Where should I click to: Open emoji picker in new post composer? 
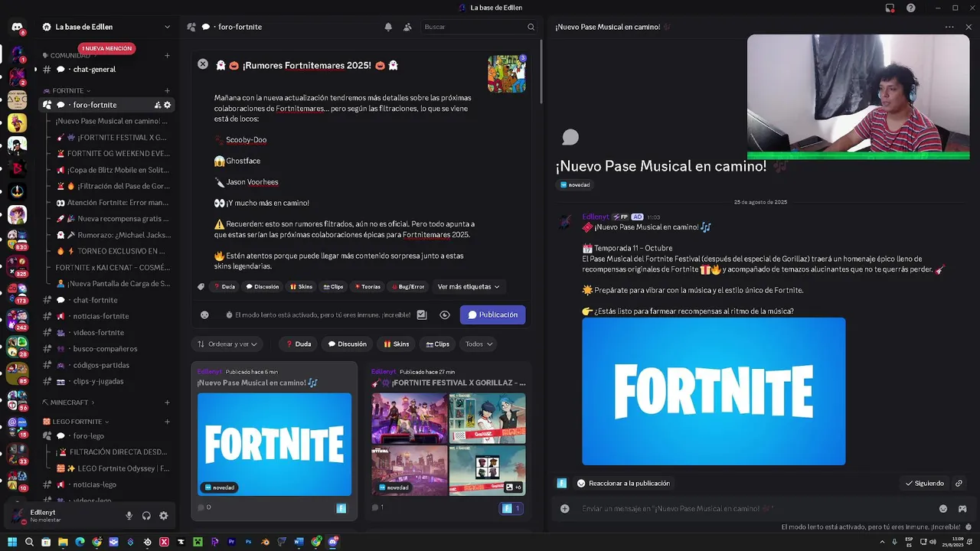pyautogui.click(x=204, y=315)
